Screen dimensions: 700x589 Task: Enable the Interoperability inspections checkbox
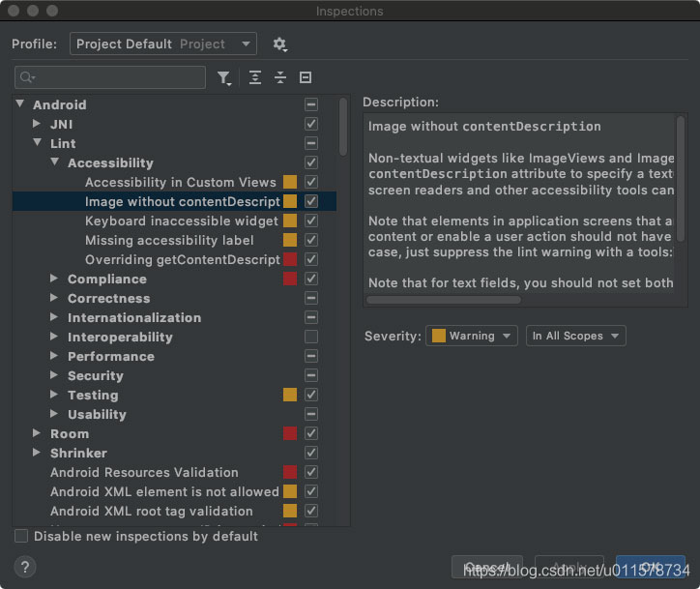pyautogui.click(x=311, y=337)
